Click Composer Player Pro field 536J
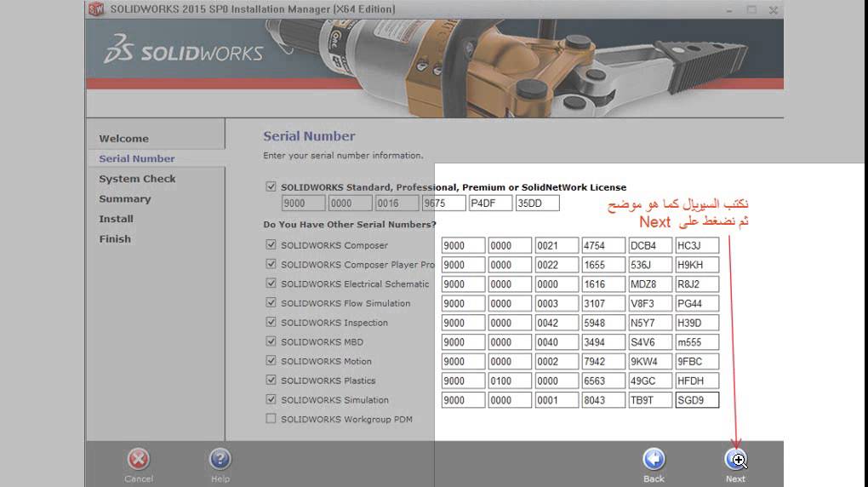Viewport: 868px width, 487px height. click(650, 265)
